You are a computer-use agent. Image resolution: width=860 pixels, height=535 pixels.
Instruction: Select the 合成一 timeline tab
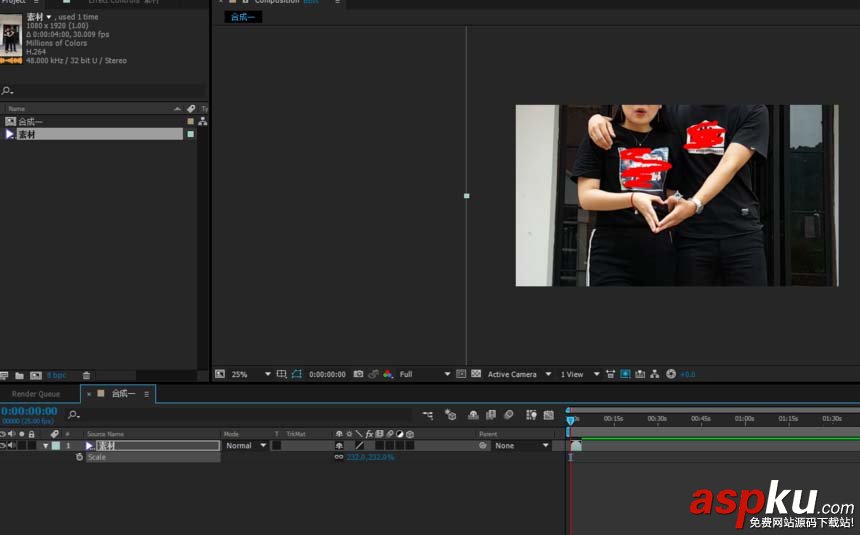pyautogui.click(x=123, y=393)
